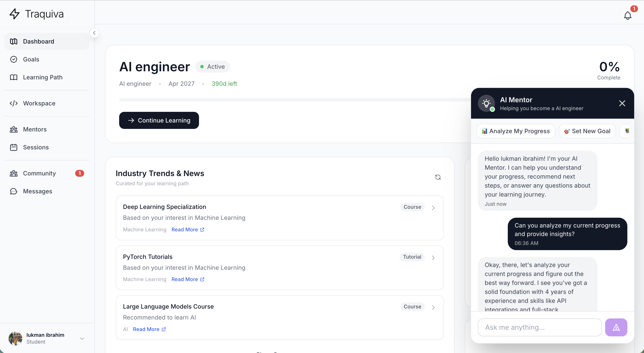Image resolution: width=644 pixels, height=353 pixels.
Task: Send the chat message with the paper-plane icon
Action: pyautogui.click(x=616, y=327)
